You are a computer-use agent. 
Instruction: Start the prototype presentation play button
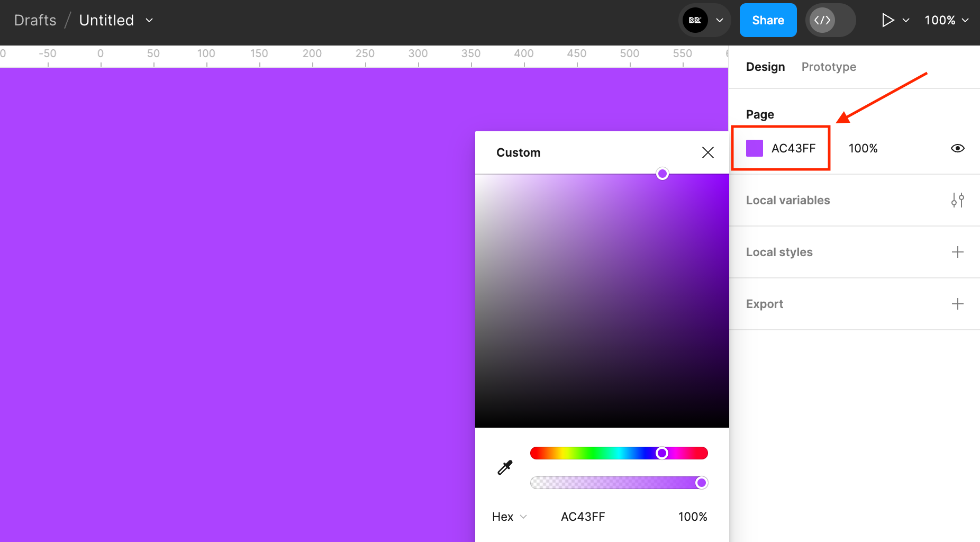click(888, 20)
